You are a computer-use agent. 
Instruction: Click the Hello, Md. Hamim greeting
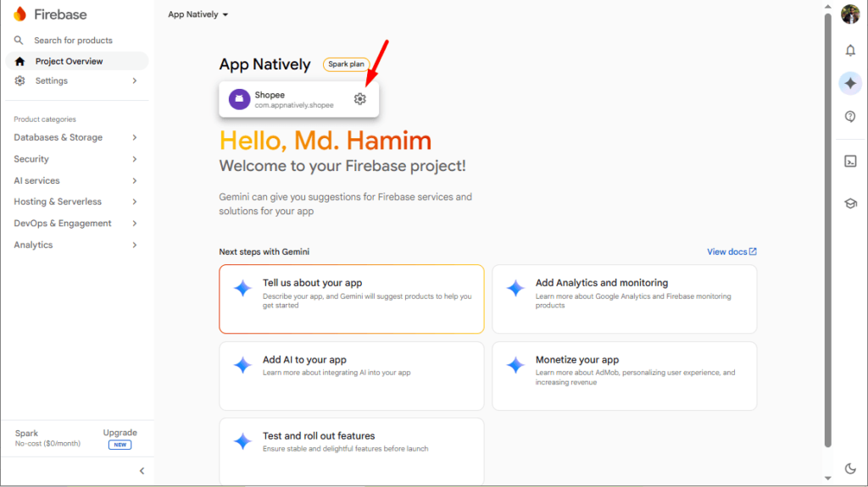[325, 141]
